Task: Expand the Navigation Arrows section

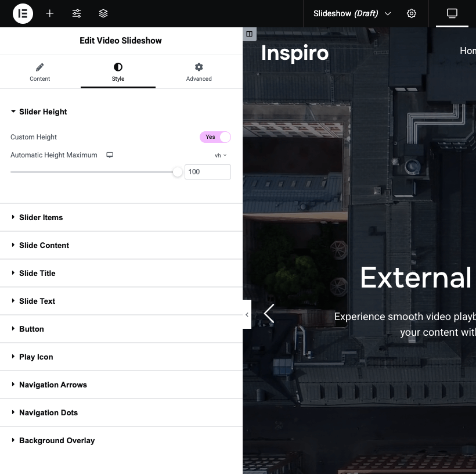Action: (53, 385)
